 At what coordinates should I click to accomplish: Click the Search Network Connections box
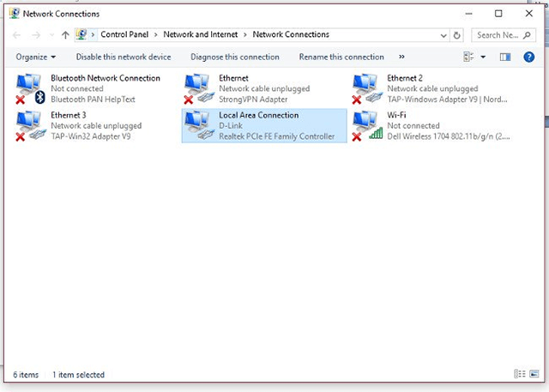click(504, 35)
